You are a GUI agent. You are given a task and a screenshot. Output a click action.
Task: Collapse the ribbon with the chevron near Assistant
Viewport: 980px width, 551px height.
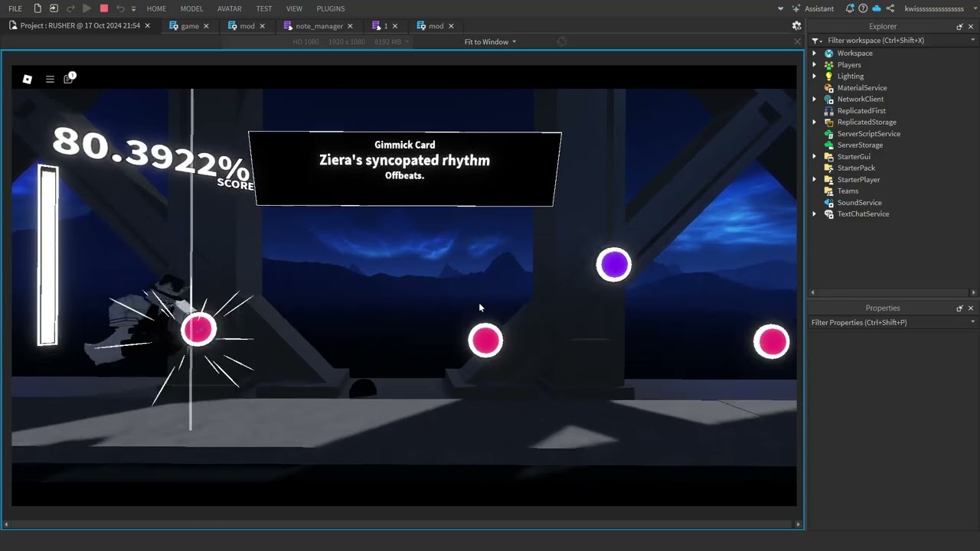(780, 8)
